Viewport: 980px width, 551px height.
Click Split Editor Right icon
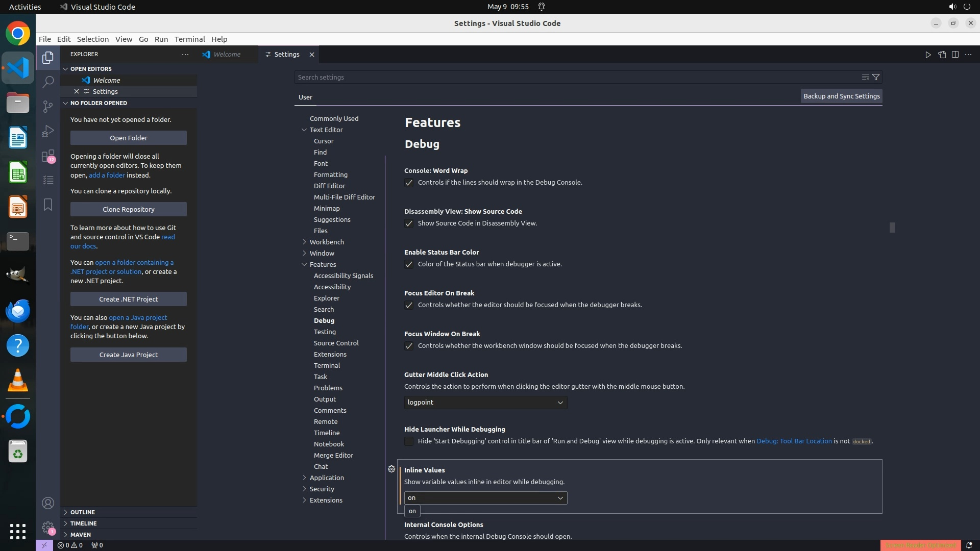coord(955,55)
